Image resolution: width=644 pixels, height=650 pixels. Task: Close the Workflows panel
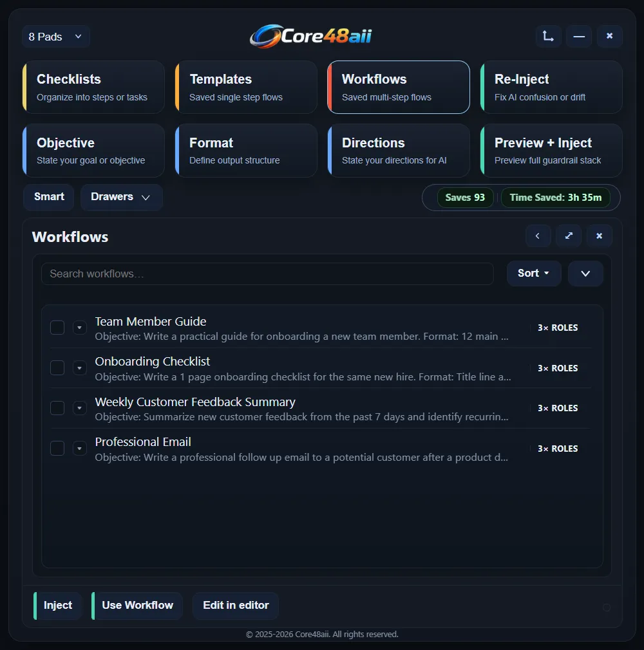[x=599, y=236]
